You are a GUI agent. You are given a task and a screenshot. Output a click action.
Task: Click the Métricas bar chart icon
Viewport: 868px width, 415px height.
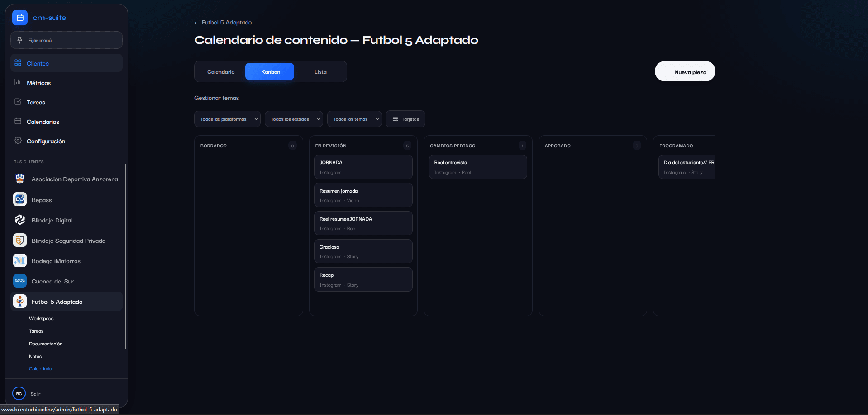click(x=18, y=82)
